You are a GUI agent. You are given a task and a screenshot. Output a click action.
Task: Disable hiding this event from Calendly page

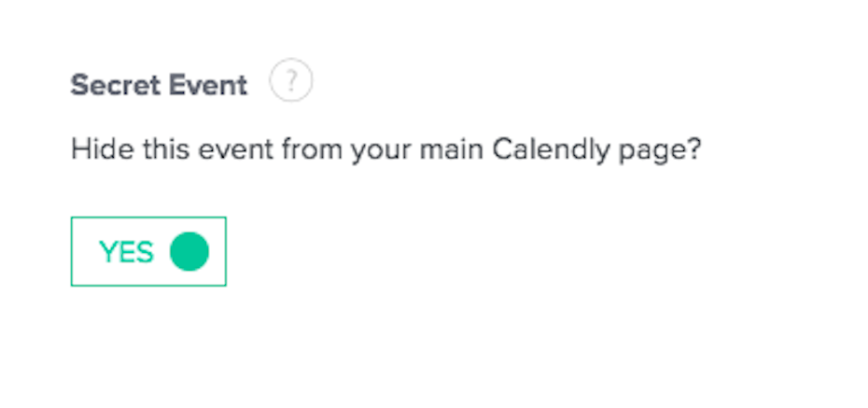pos(148,251)
